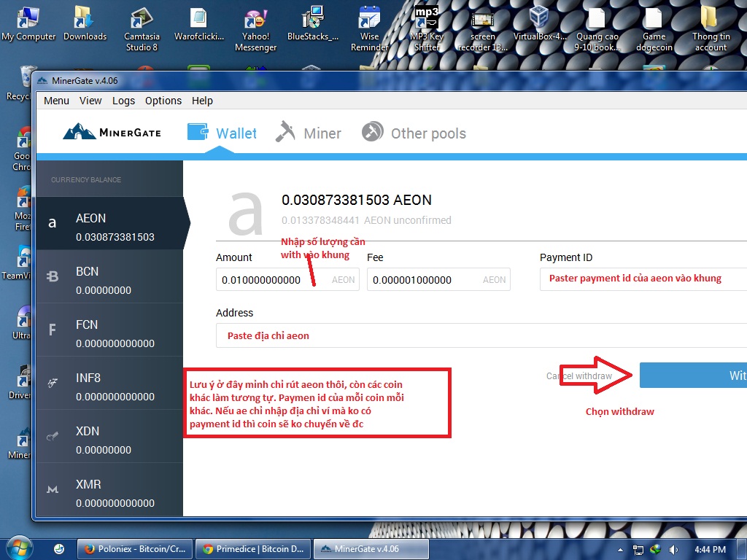
Task: Click the blue wallet icon
Action: 198,132
